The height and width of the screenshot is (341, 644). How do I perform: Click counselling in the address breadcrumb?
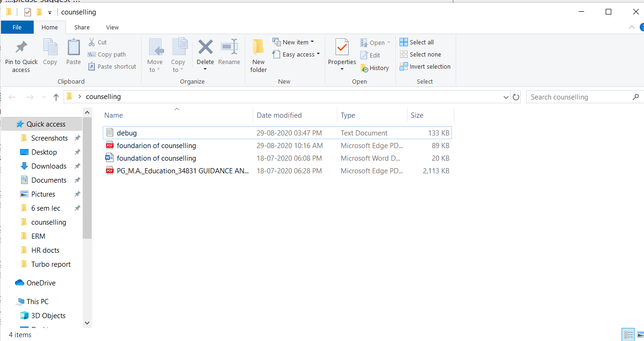pos(103,97)
